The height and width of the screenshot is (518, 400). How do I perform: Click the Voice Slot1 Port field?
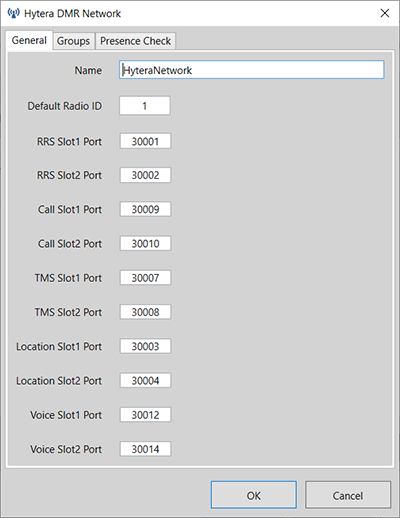145,415
